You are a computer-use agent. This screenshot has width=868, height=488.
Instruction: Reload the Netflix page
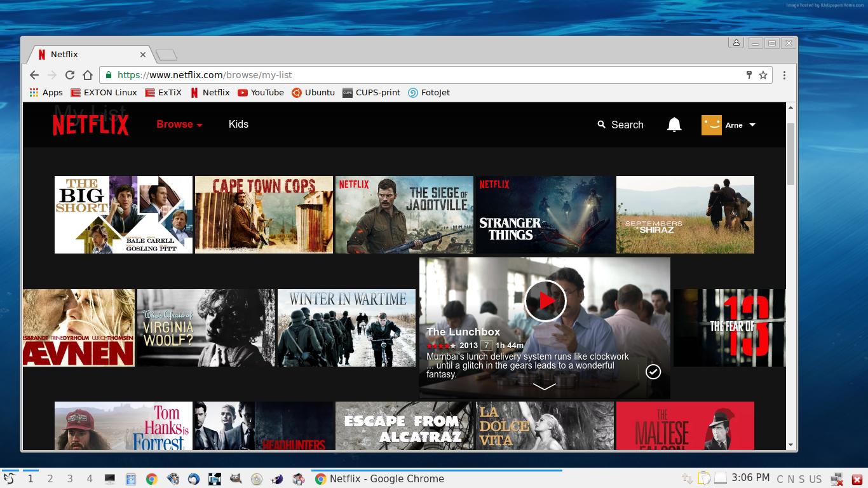(70, 75)
